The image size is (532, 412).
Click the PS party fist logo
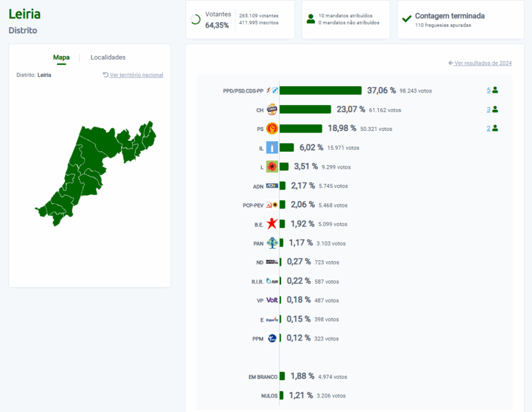(x=272, y=128)
